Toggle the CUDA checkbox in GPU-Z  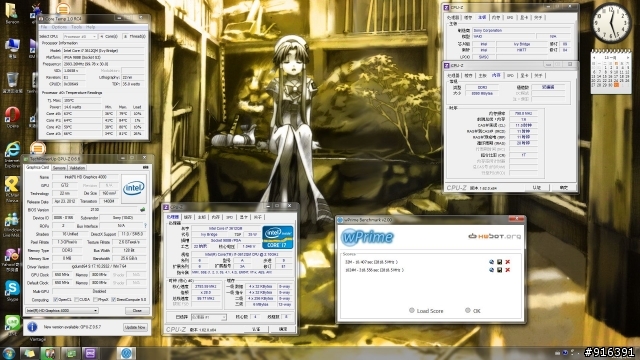pyautogui.click(x=76, y=300)
